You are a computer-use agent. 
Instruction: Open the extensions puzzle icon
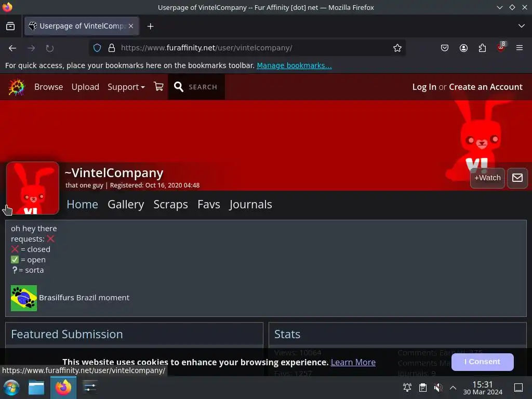click(482, 48)
